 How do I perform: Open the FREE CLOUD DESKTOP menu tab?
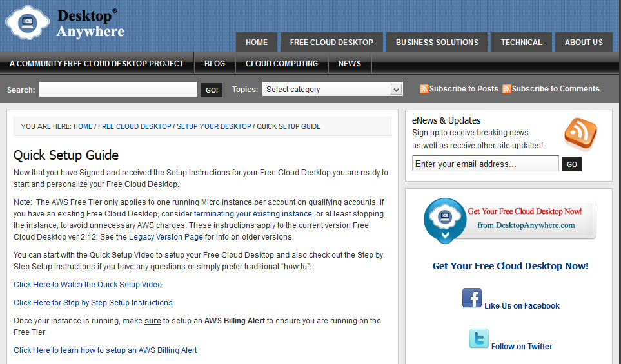click(x=331, y=43)
